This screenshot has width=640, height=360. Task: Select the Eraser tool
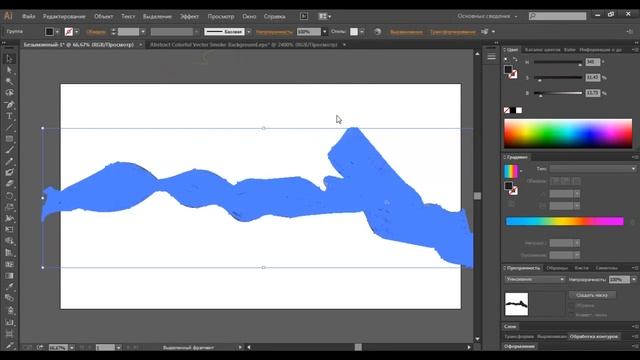(9, 184)
